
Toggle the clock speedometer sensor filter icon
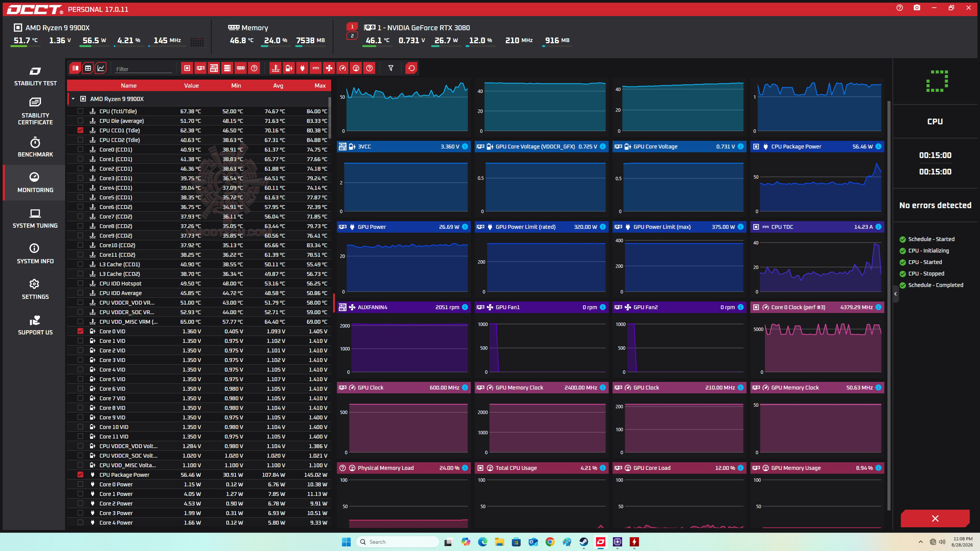point(342,68)
